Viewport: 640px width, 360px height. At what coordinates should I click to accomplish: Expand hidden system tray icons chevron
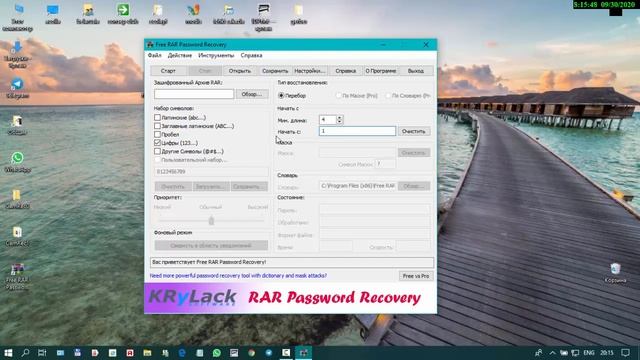click(x=552, y=353)
